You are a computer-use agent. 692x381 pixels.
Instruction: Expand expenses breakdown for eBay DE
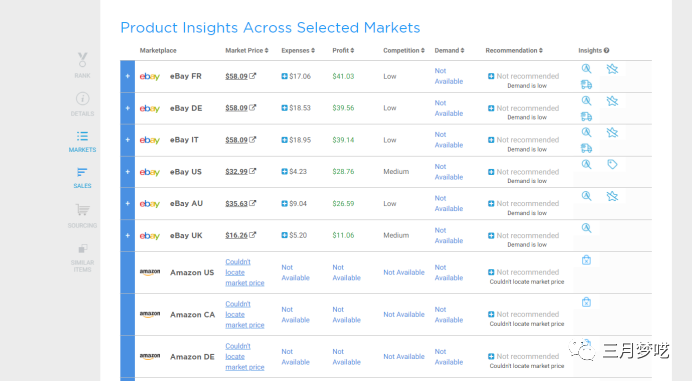pyautogui.click(x=284, y=108)
